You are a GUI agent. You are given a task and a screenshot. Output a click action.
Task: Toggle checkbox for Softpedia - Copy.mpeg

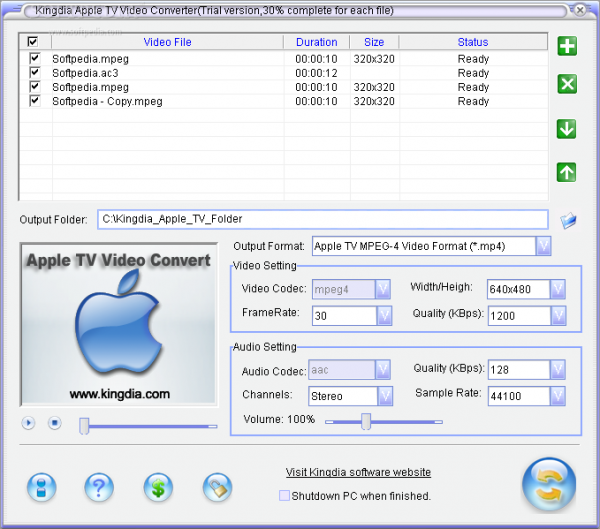[x=35, y=101]
